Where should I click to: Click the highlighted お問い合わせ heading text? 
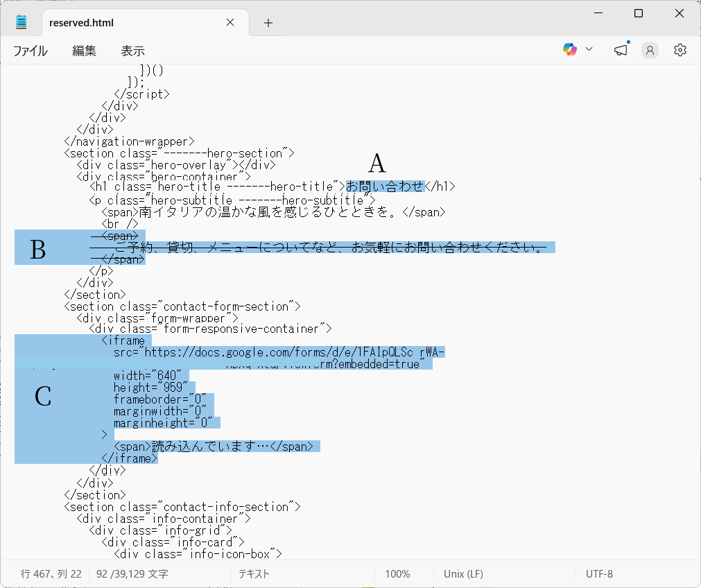[385, 186]
